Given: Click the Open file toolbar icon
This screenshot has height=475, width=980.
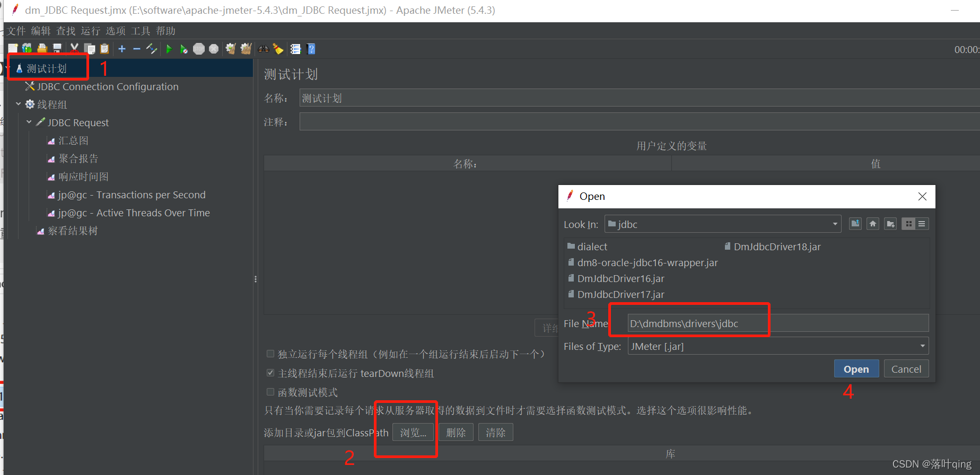Looking at the screenshot, I should [42, 49].
